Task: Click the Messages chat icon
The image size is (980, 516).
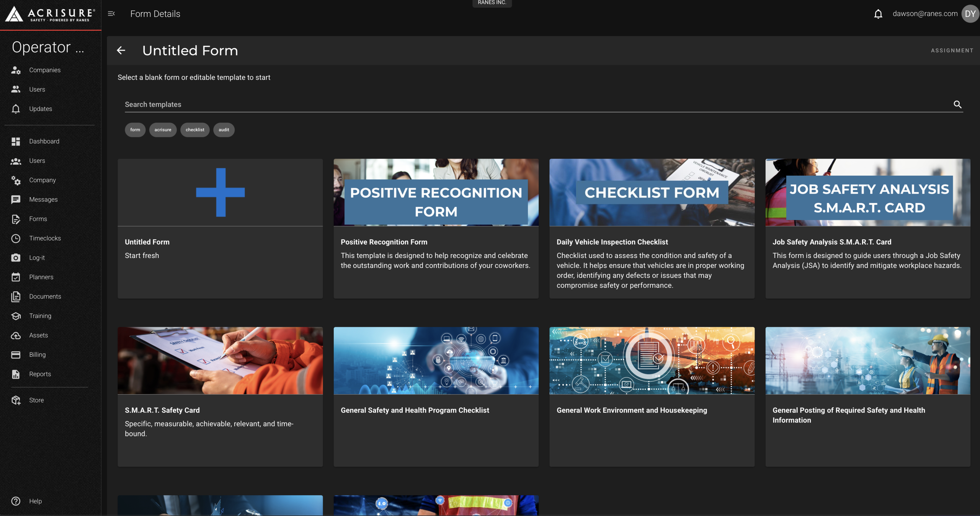Action: (16, 199)
